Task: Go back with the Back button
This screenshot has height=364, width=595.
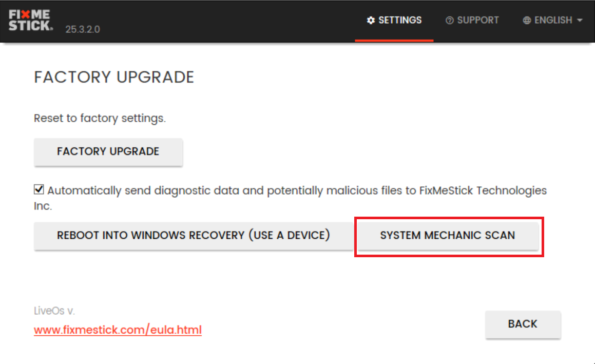Action: (523, 324)
